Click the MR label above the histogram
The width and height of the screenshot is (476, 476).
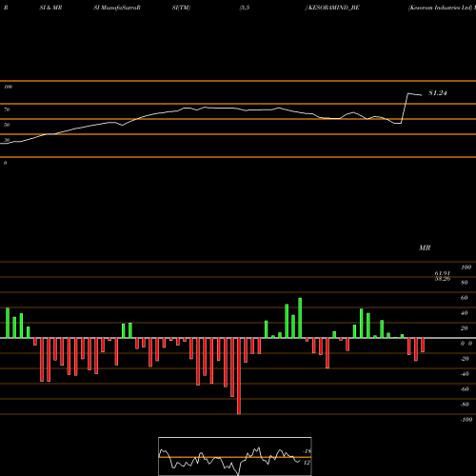tap(425, 248)
